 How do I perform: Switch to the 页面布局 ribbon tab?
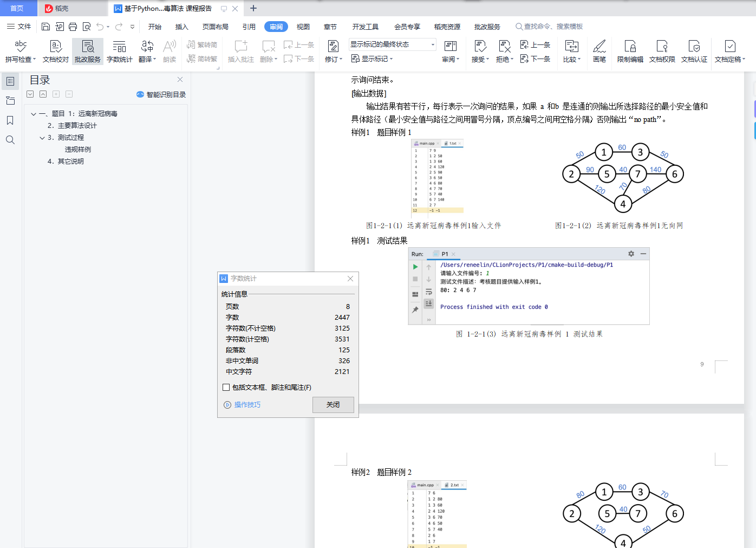point(216,27)
